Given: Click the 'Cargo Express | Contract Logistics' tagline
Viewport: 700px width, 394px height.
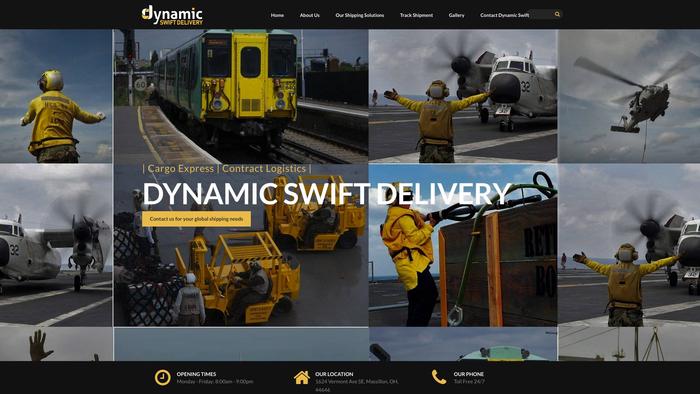Looking at the screenshot, I should pyautogui.click(x=227, y=169).
